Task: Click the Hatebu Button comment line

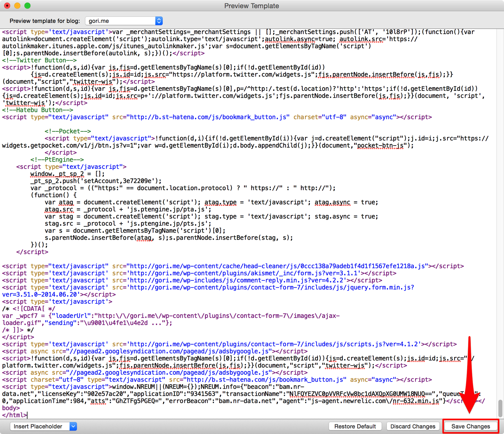Action: 38,110
